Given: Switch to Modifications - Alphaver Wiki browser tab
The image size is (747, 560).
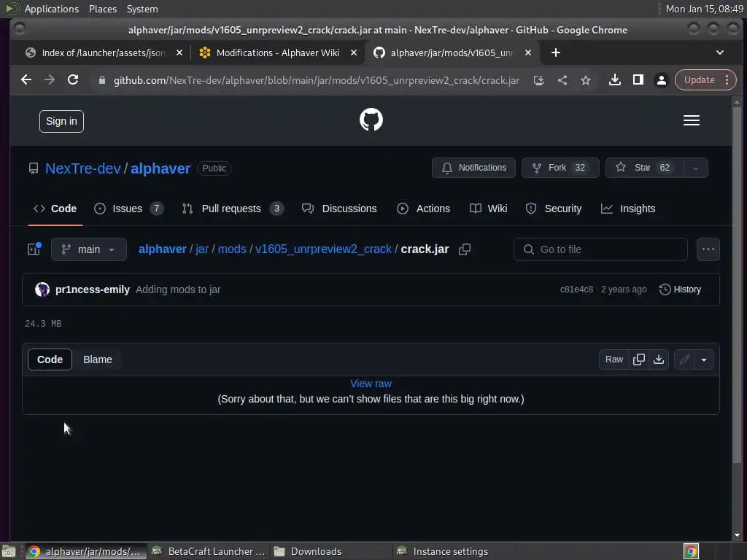Looking at the screenshot, I should pyautogui.click(x=278, y=52).
